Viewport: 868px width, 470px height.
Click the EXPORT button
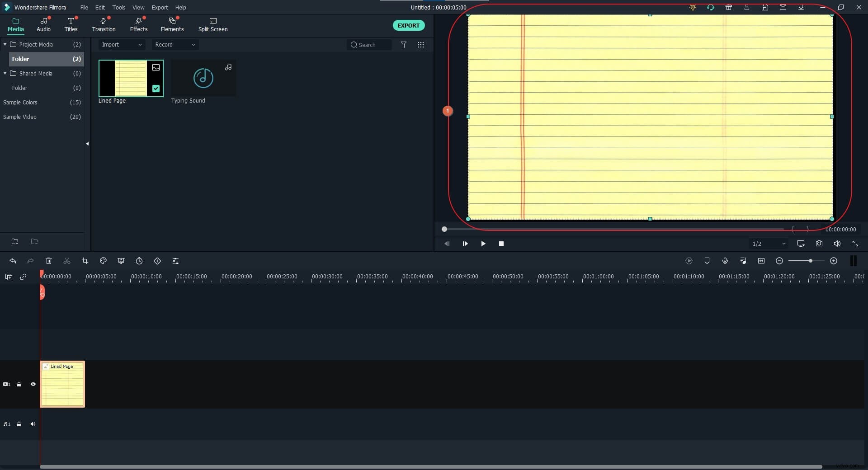pos(408,25)
